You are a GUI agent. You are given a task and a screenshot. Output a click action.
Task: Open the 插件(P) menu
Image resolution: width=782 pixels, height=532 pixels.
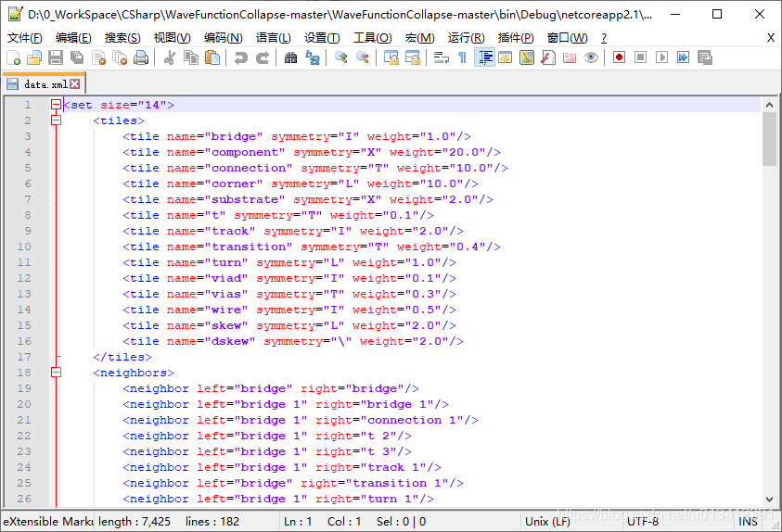tap(515, 38)
